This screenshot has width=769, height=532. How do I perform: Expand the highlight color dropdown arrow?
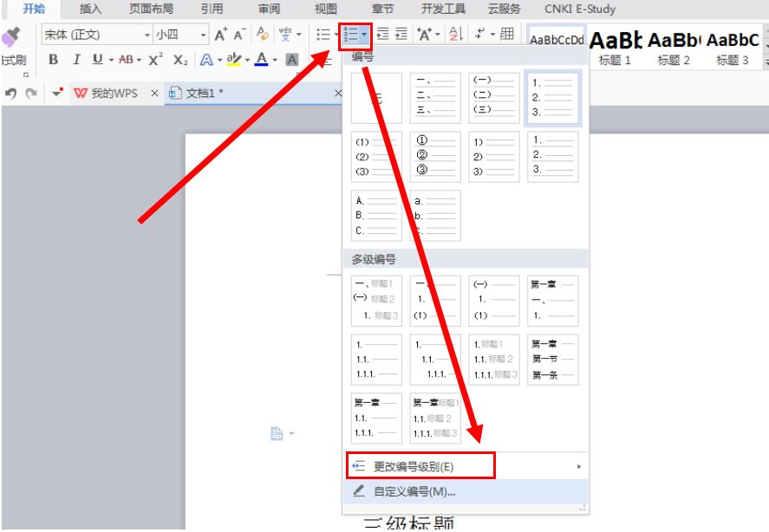point(247,60)
